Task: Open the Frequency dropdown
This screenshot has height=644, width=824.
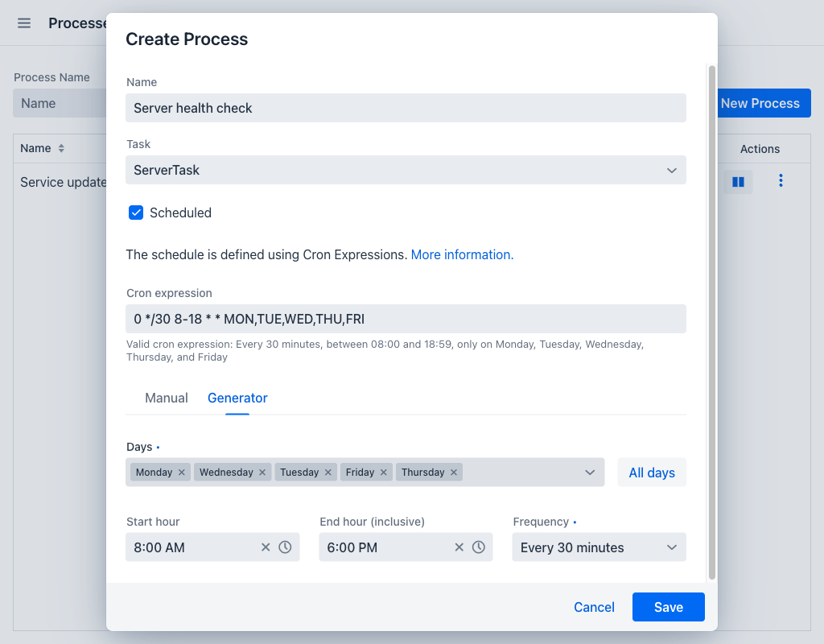Action: tap(599, 547)
